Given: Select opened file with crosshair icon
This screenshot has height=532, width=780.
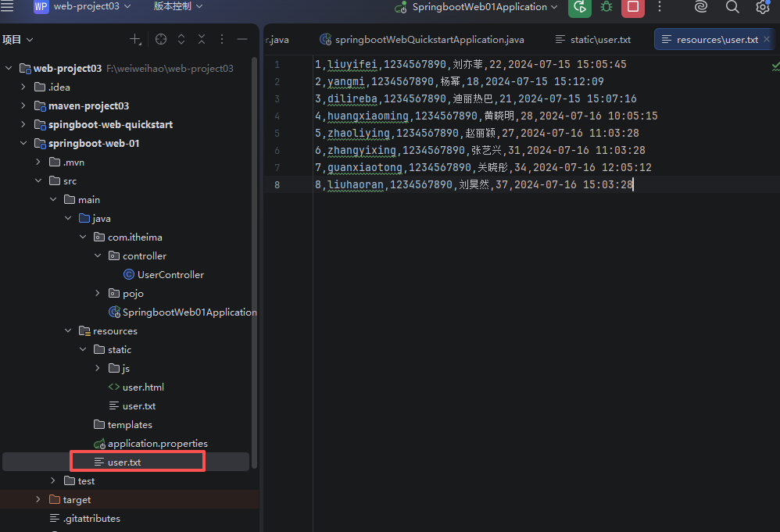Looking at the screenshot, I should 161,39.
